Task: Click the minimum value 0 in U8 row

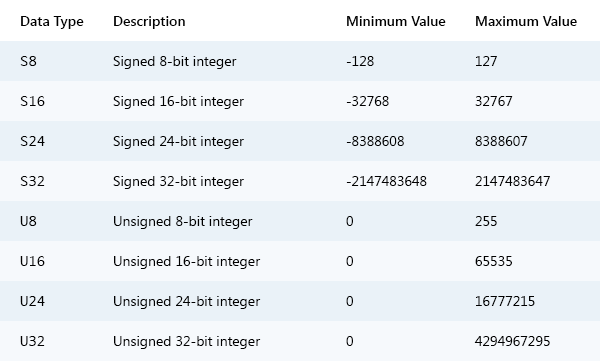Action: tap(350, 221)
